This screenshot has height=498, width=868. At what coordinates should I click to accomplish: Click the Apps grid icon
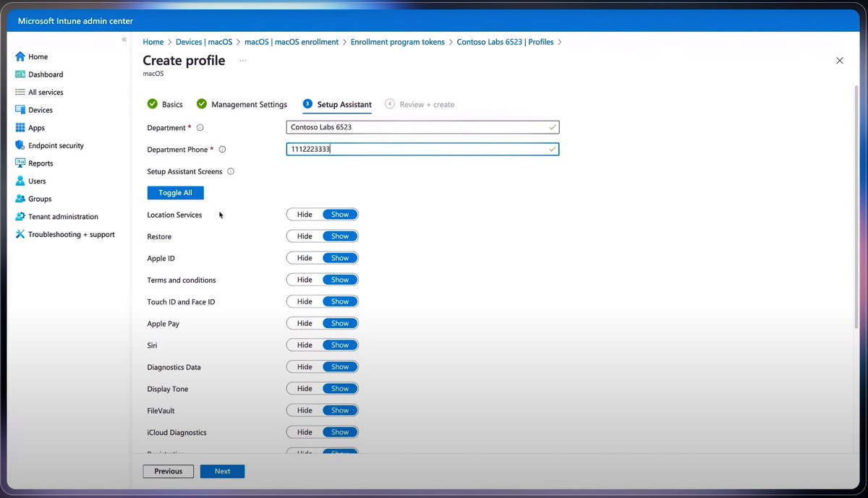[x=20, y=128]
